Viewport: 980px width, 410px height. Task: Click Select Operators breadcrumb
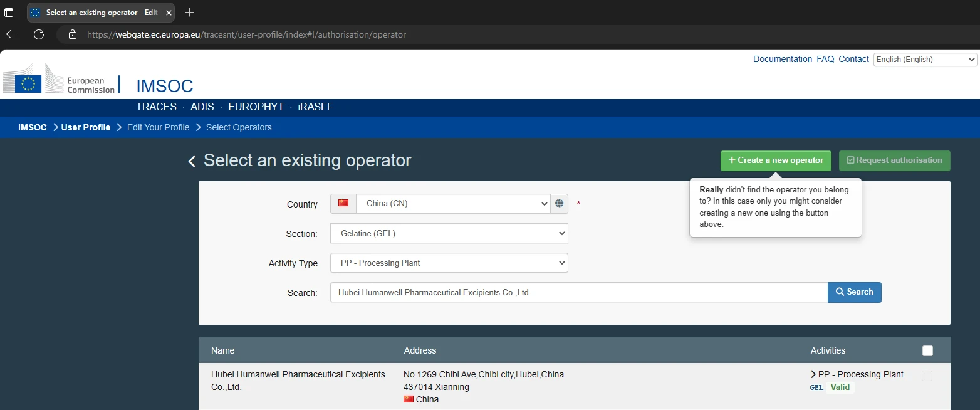pyautogui.click(x=239, y=127)
